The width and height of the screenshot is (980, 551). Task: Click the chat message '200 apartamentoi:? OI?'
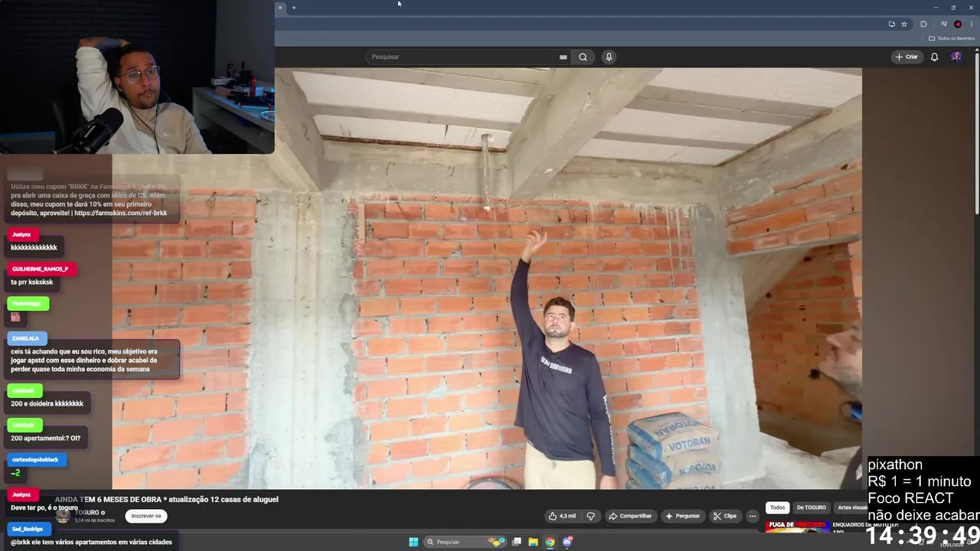(x=46, y=439)
